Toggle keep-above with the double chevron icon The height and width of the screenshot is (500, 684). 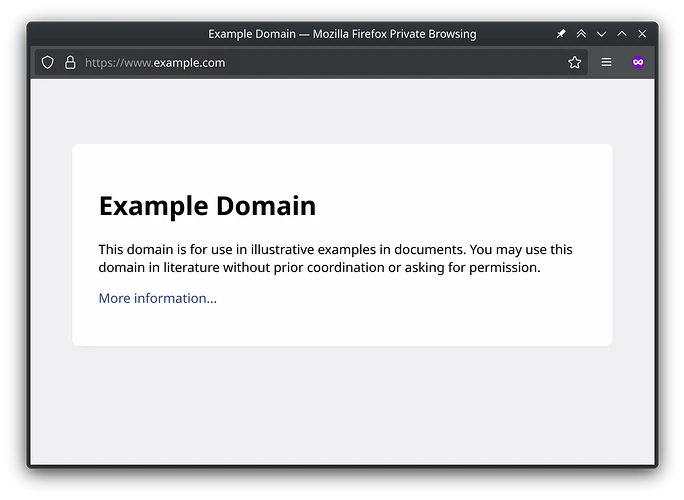click(581, 34)
